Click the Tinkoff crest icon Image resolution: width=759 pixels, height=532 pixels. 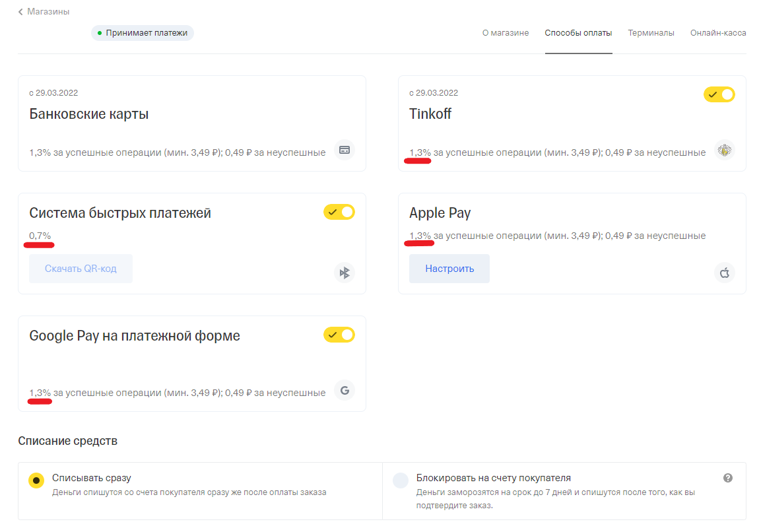(x=724, y=150)
